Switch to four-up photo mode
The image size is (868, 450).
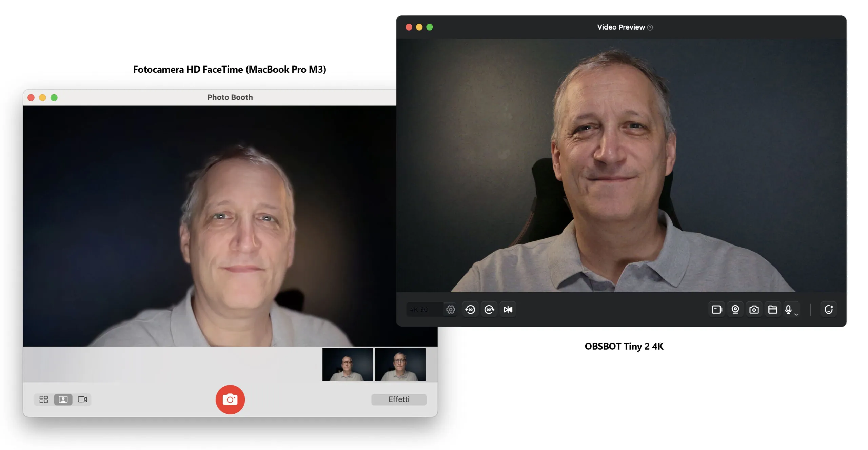tap(44, 399)
